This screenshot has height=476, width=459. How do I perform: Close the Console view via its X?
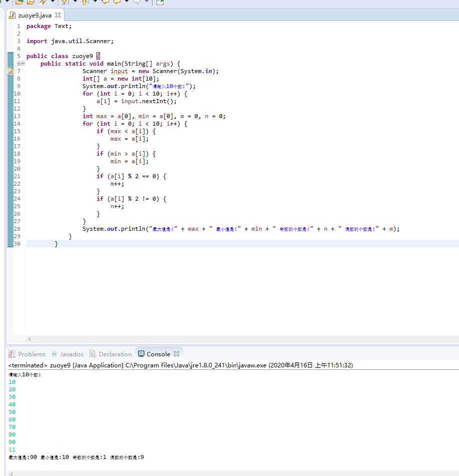(x=176, y=354)
